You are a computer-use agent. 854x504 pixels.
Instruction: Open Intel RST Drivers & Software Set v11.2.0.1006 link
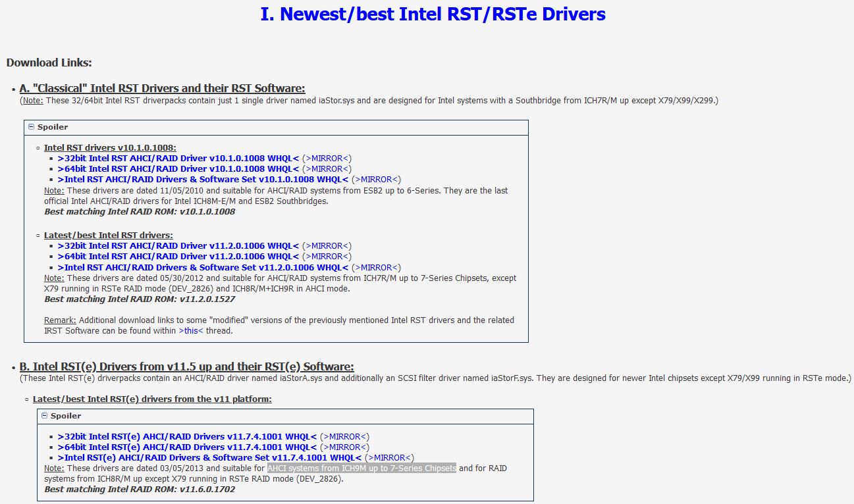203,268
